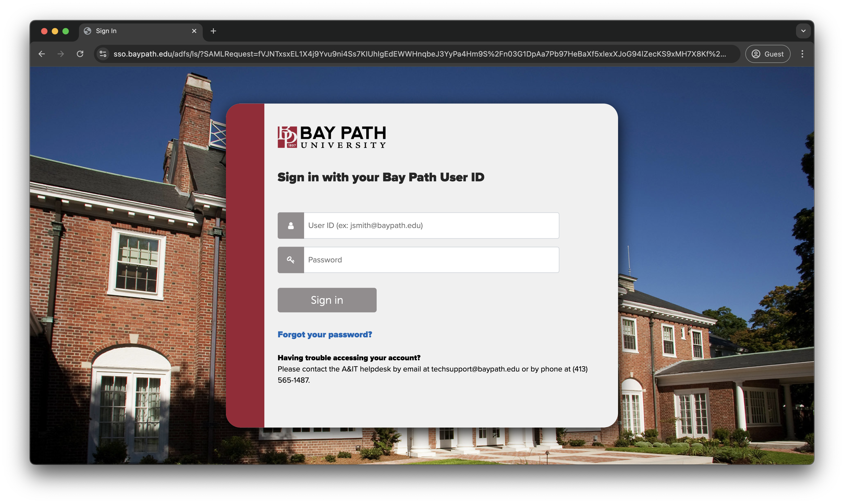
Task: Open the Guest profile menu
Action: 768,54
